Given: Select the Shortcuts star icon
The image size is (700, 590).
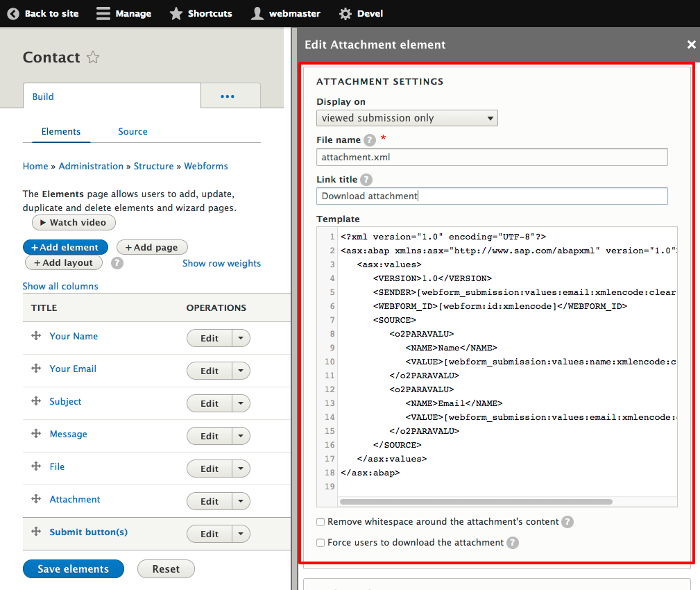Looking at the screenshot, I should tap(175, 13).
